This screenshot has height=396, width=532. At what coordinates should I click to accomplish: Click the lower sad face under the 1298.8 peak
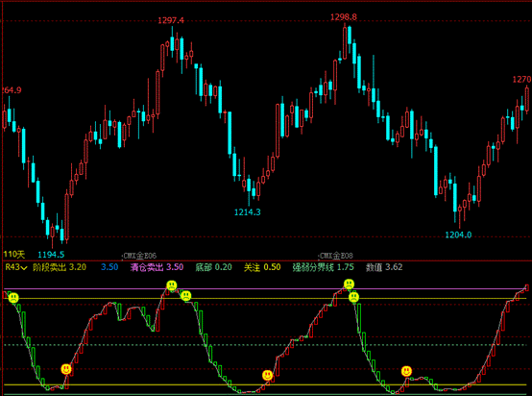[x=353, y=298]
